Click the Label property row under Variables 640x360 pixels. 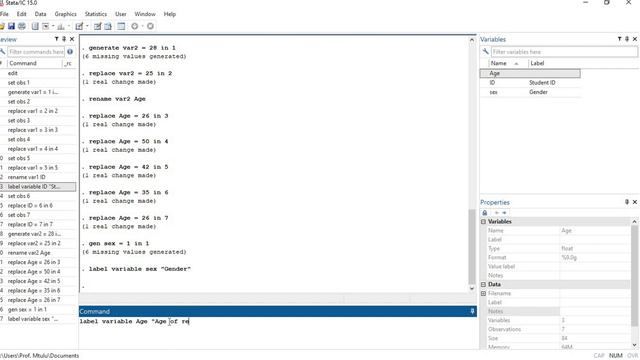(x=558, y=240)
